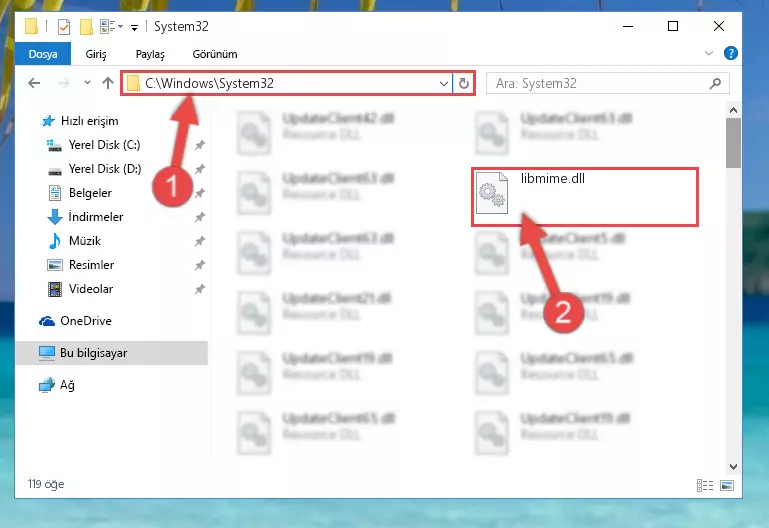Open the Customize Quick Access Toolbar dropdown
The image size is (769, 528).
tap(134, 27)
